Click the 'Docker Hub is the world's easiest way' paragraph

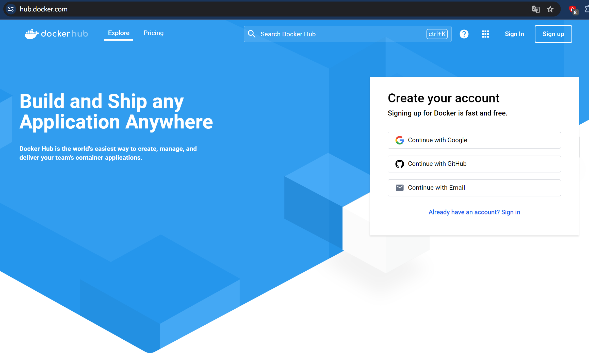coord(108,153)
